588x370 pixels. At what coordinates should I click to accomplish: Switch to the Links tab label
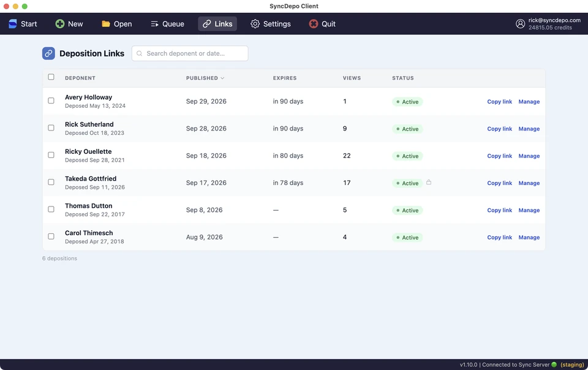tap(224, 24)
